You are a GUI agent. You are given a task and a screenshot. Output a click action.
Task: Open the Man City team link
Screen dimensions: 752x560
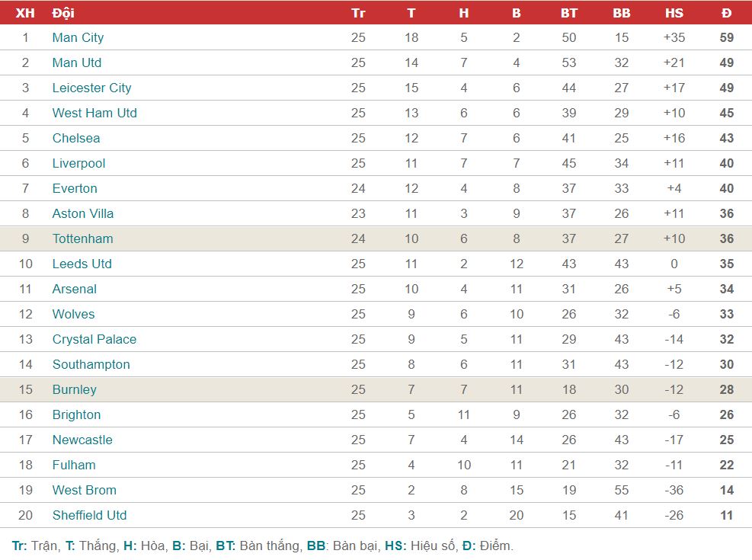[78, 37]
